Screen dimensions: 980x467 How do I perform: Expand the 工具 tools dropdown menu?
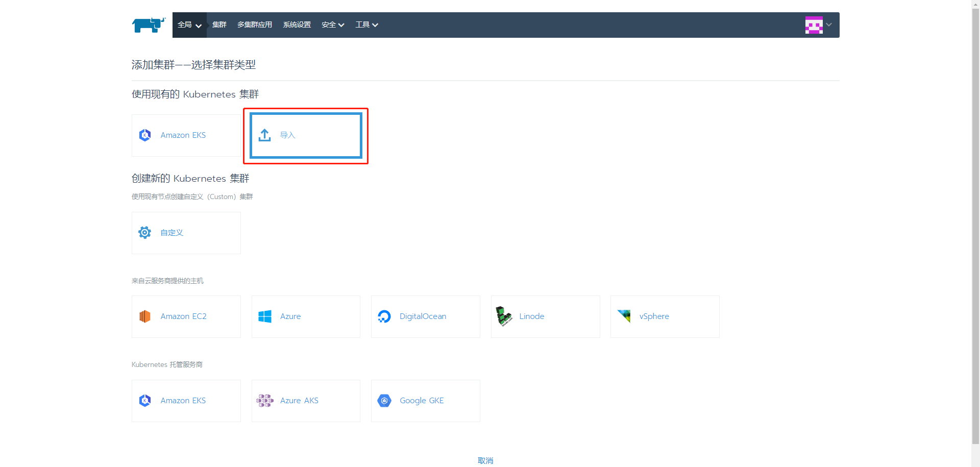click(x=366, y=25)
